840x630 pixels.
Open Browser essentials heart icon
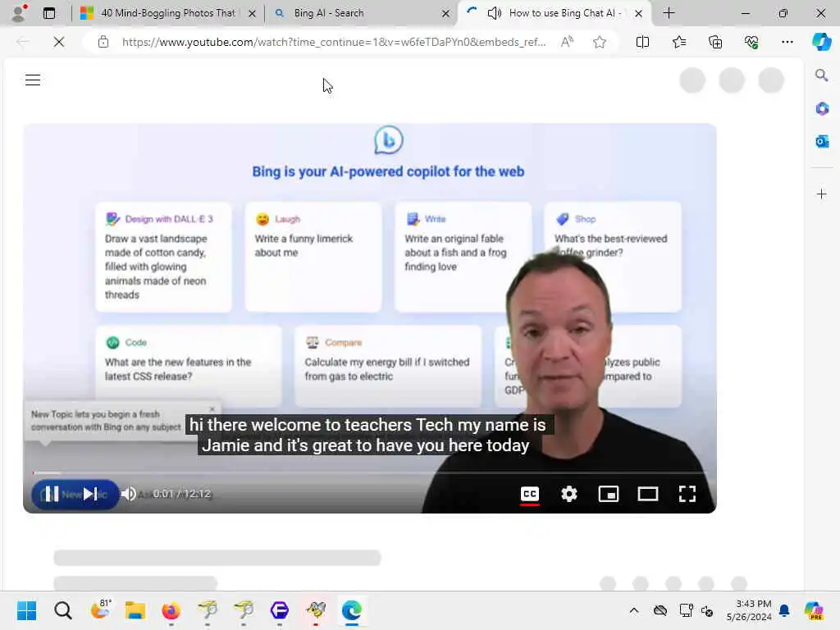[x=751, y=42]
